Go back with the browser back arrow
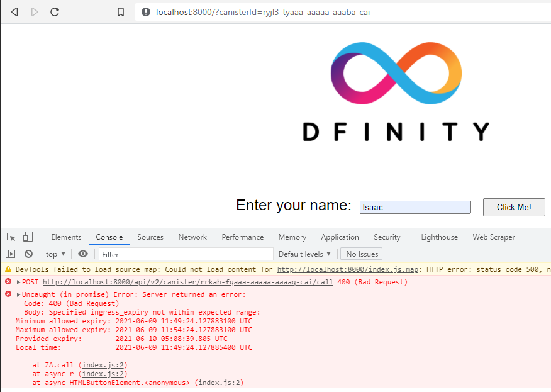551x392 pixels. (14, 12)
